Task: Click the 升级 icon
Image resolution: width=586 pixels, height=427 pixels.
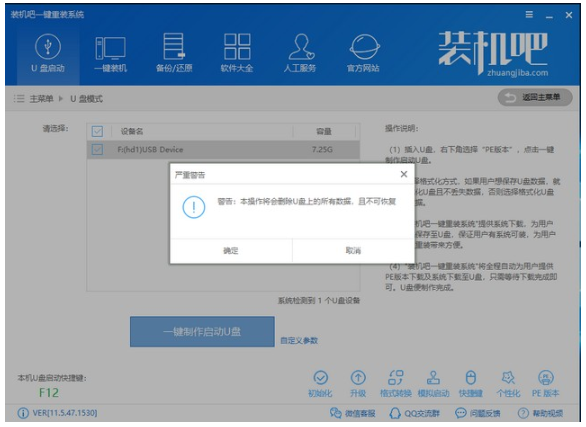Action: (358, 384)
